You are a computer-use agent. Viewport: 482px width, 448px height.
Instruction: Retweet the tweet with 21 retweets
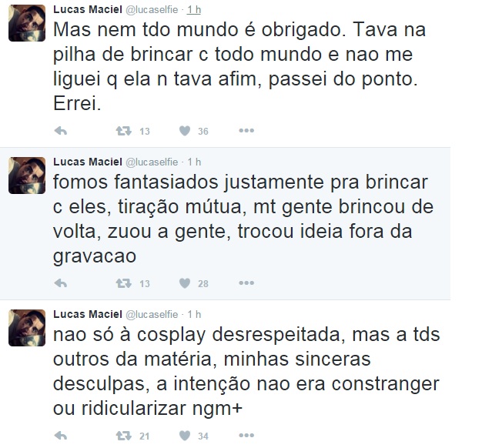coord(123,436)
